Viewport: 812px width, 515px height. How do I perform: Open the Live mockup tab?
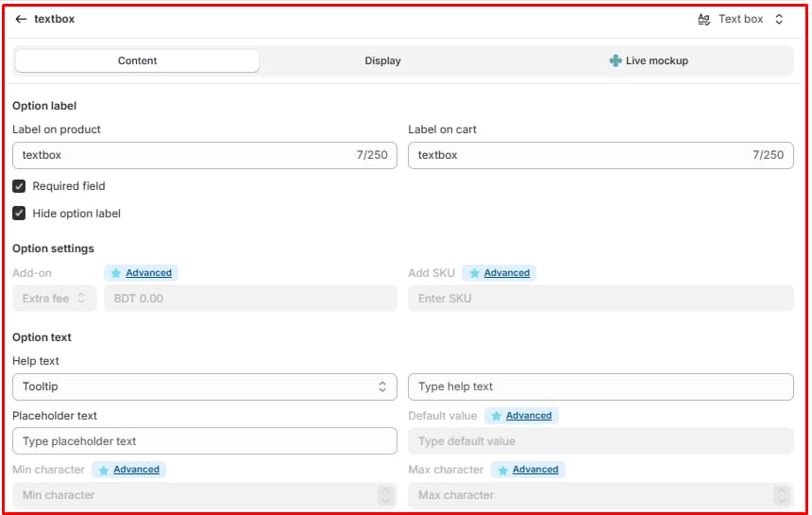[x=649, y=60]
